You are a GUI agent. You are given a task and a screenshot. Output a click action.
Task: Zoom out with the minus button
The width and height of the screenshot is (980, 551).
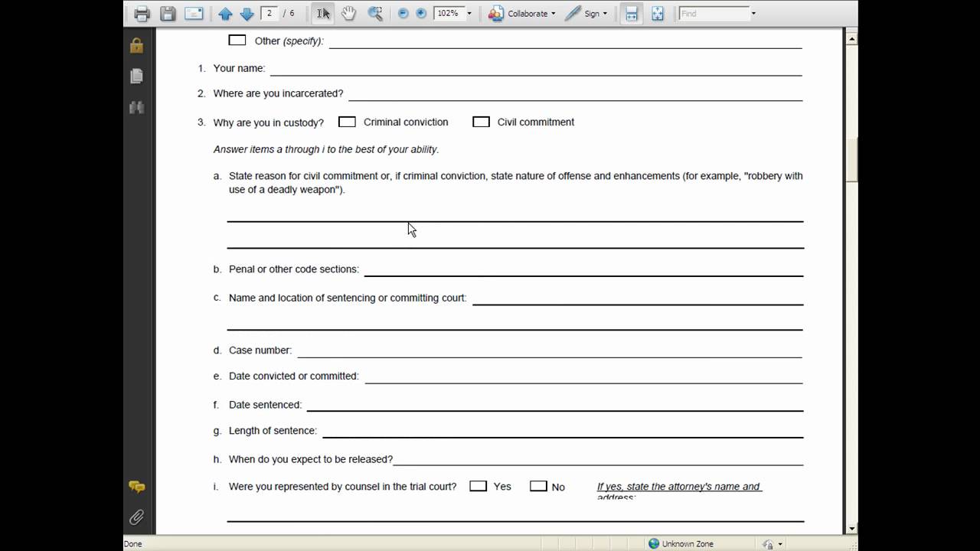click(x=403, y=13)
